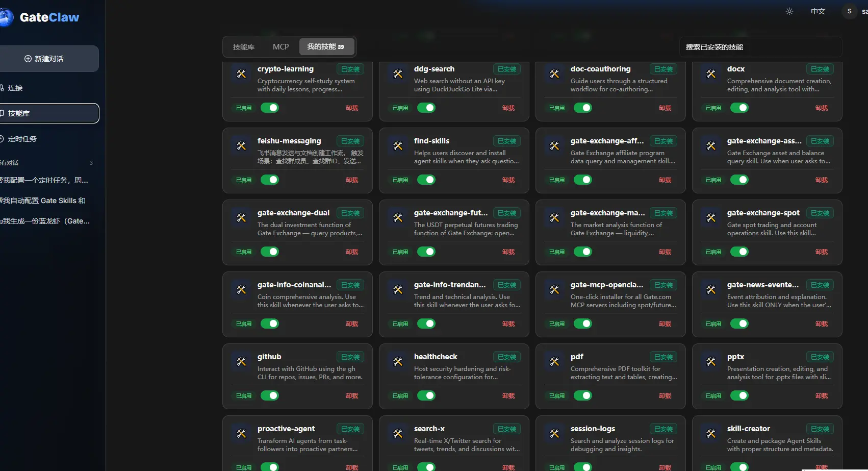Click the crypto-learning skill tool icon

[x=241, y=74]
